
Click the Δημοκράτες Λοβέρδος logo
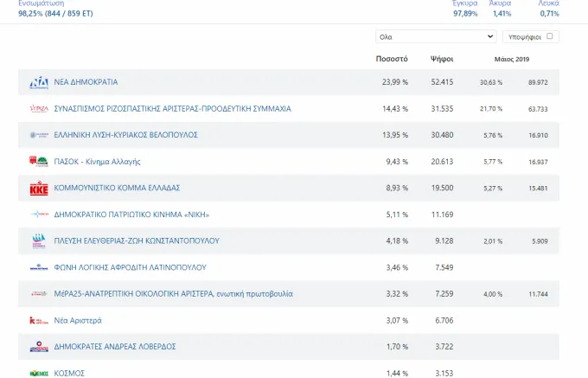39,347
